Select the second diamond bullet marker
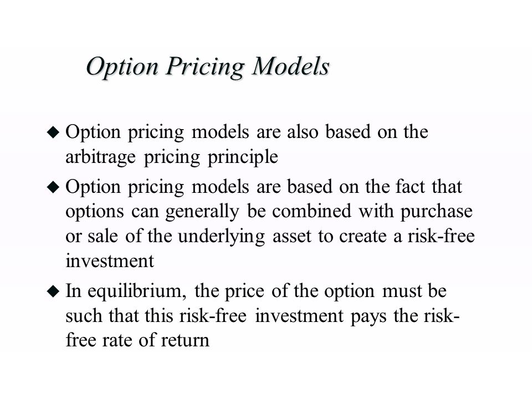This screenshot has height=399, width=532. pyautogui.click(x=53, y=187)
